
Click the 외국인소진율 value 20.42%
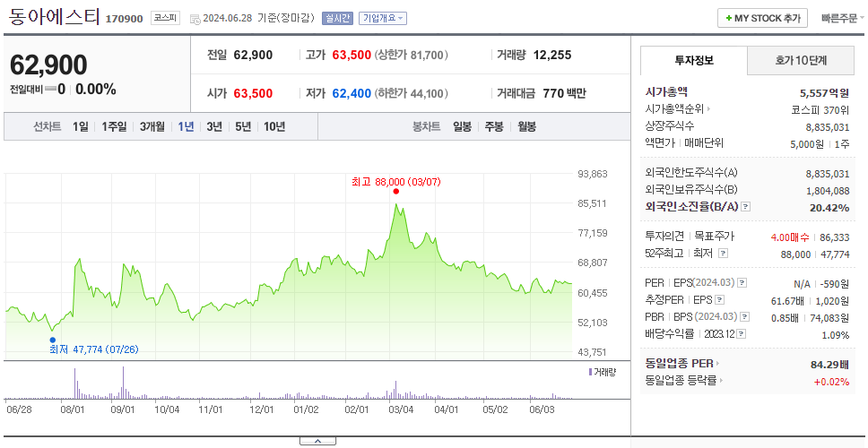[x=829, y=207]
